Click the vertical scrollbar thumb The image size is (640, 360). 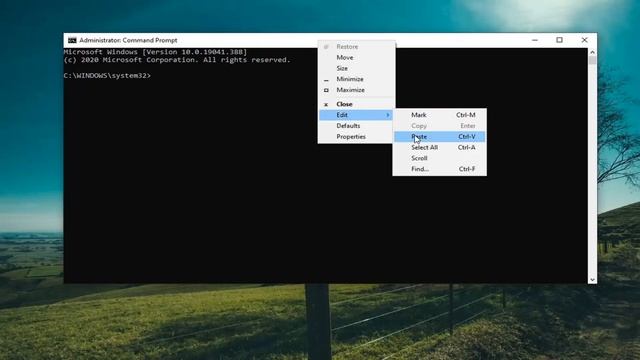click(x=592, y=60)
